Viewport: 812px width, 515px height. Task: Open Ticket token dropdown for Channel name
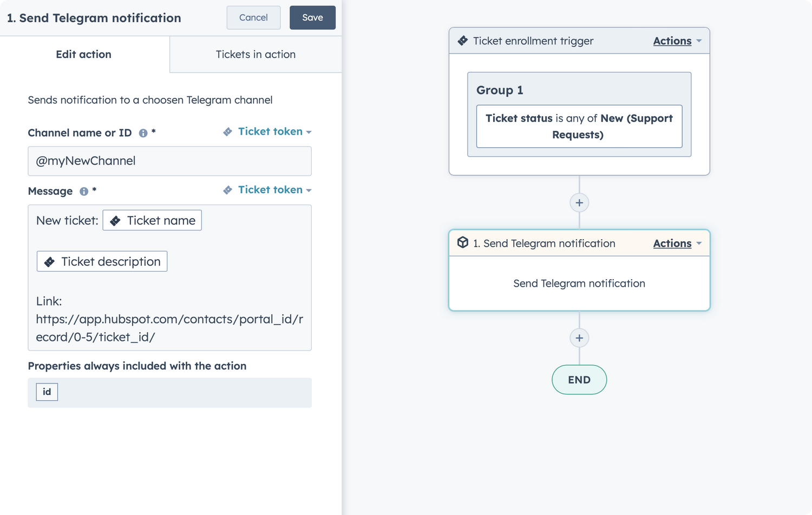(x=267, y=131)
